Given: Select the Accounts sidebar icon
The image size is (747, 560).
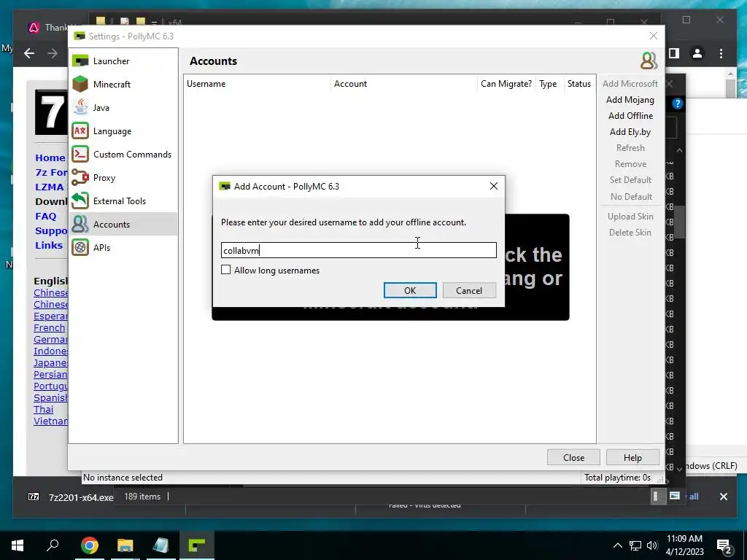Looking at the screenshot, I should tap(80, 225).
